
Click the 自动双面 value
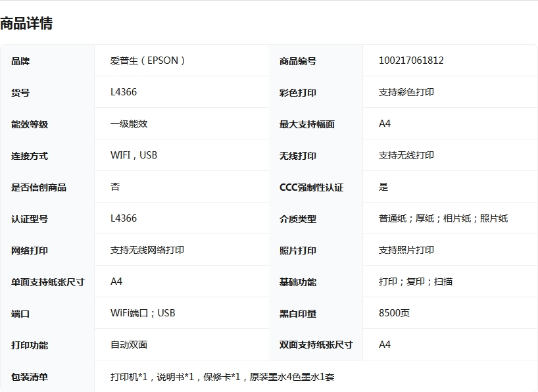pyautogui.click(x=129, y=345)
